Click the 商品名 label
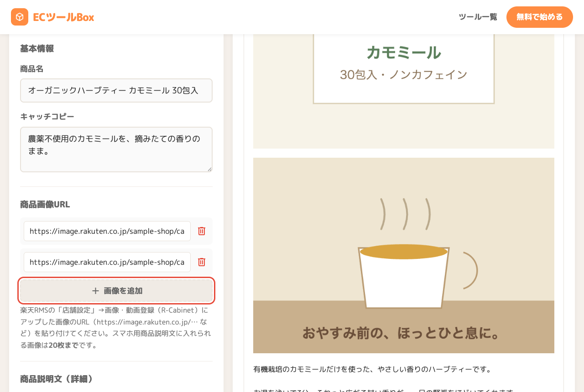 (x=32, y=69)
